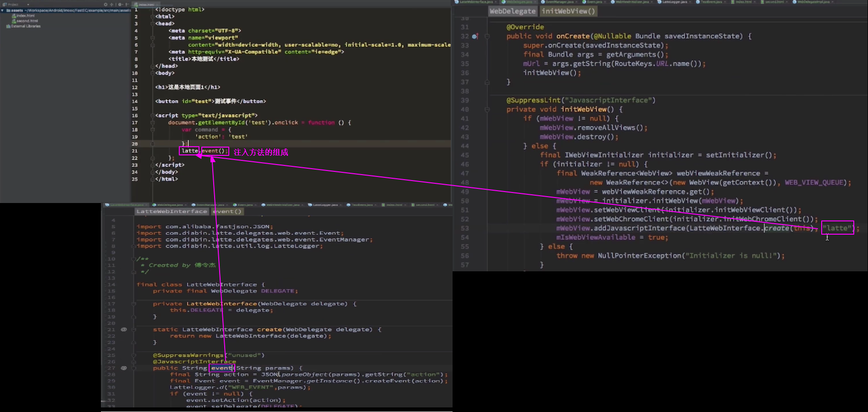Click the import fastjson.JSON line
The image size is (868, 412).
coord(205,227)
